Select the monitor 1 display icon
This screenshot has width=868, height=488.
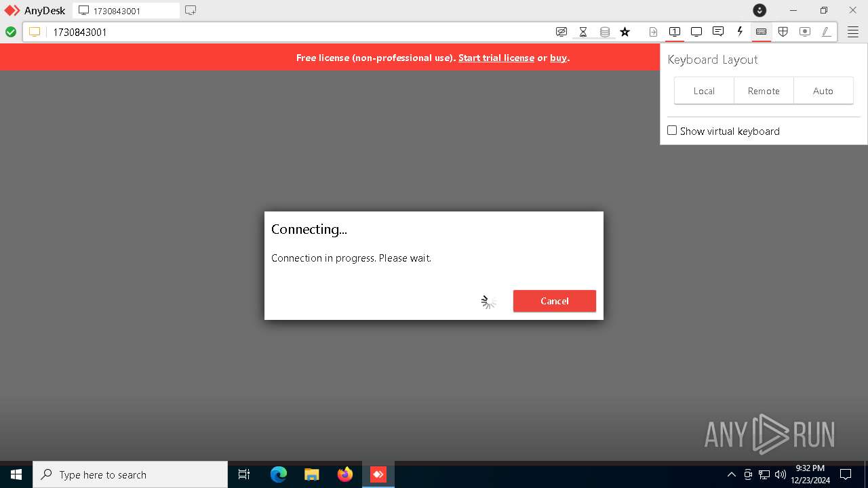[x=675, y=32]
